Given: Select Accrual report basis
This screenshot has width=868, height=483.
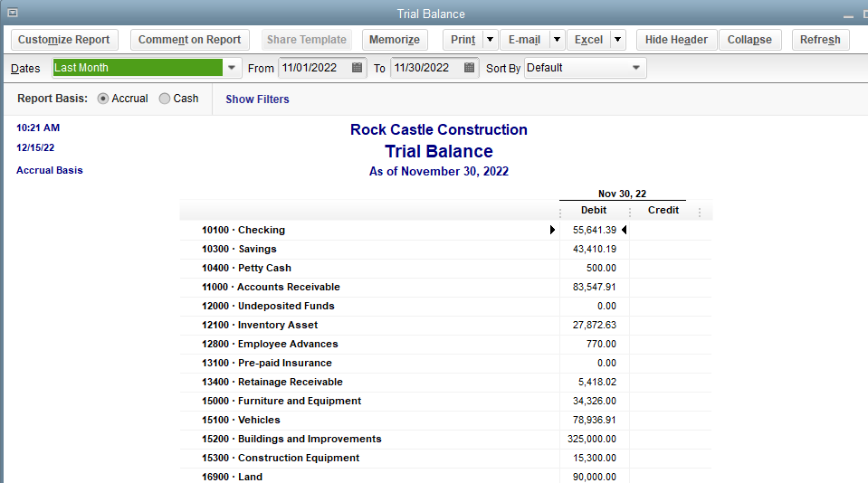Looking at the screenshot, I should (x=103, y=99).
